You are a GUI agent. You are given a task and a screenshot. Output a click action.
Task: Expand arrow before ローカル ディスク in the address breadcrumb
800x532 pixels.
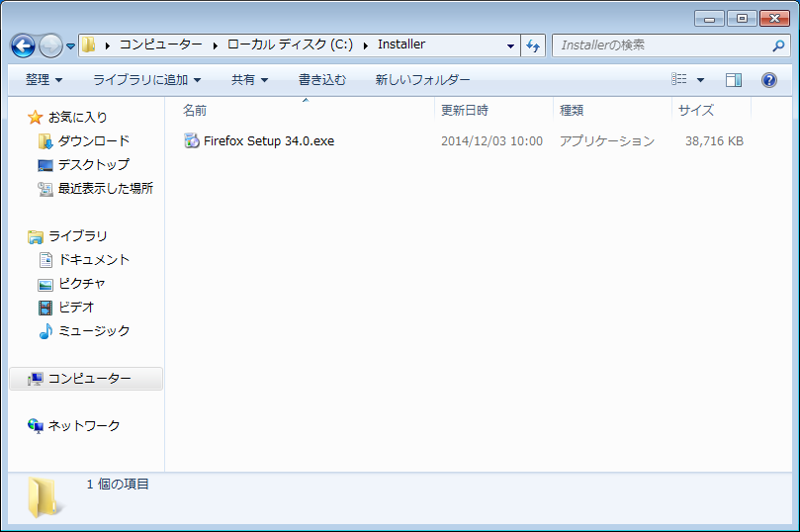click(216, 45)
